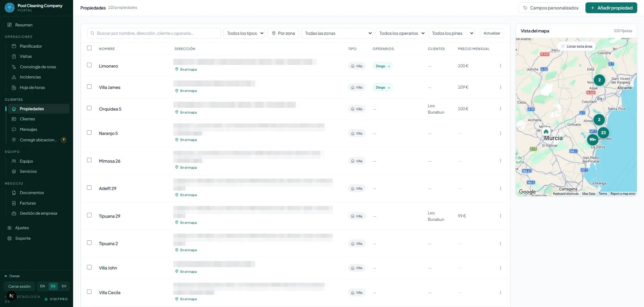
Task: Open Campos personalizados
Action: coord(550,8)
